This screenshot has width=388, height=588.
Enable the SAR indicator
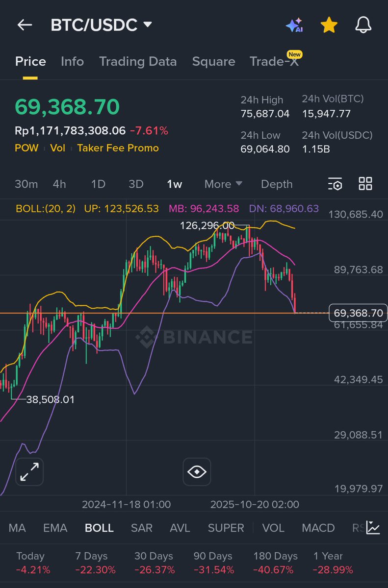142,528
